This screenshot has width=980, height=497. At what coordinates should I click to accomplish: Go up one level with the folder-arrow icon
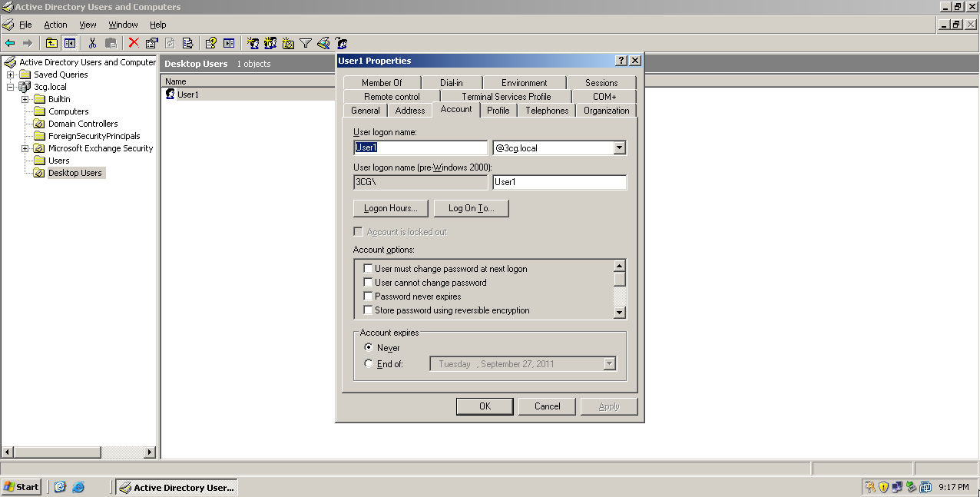tap(51, 43)
